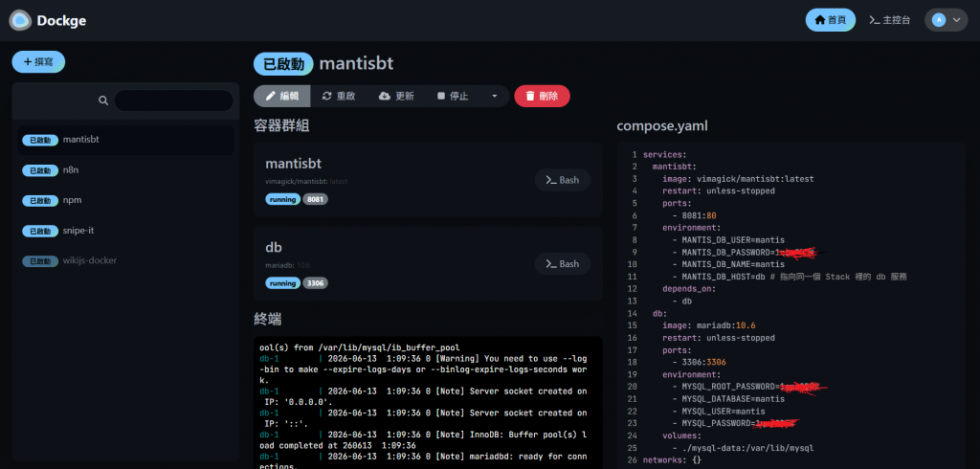980x469 pixels.
Task: Focus the stack search field
Action: [x=174, y=100]
